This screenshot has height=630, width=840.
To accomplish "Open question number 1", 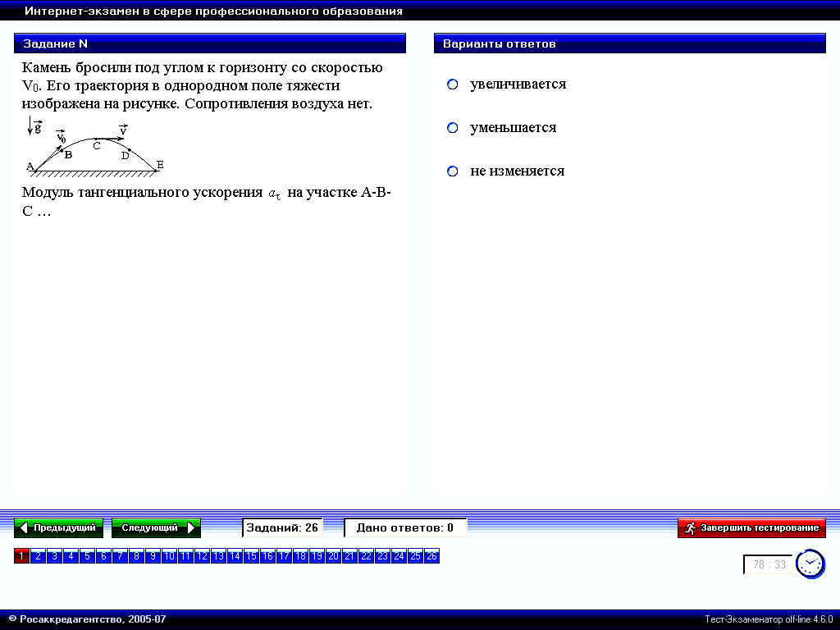I will pyautogui.click(x=21, y=556).
